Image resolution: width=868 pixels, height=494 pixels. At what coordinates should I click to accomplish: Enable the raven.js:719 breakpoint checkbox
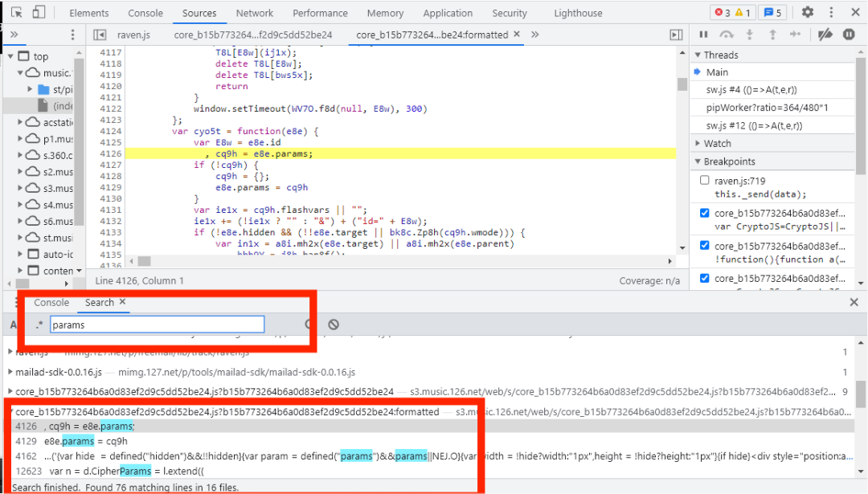coord(705,181)
